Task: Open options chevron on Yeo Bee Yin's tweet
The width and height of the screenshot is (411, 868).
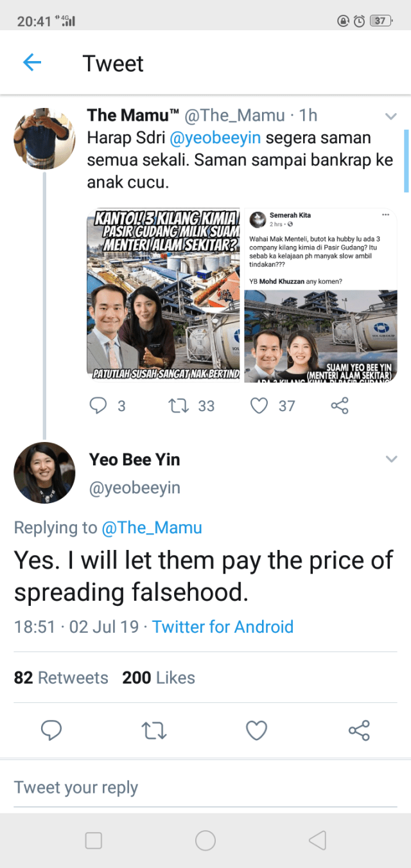Action: [x=390, y=459]
